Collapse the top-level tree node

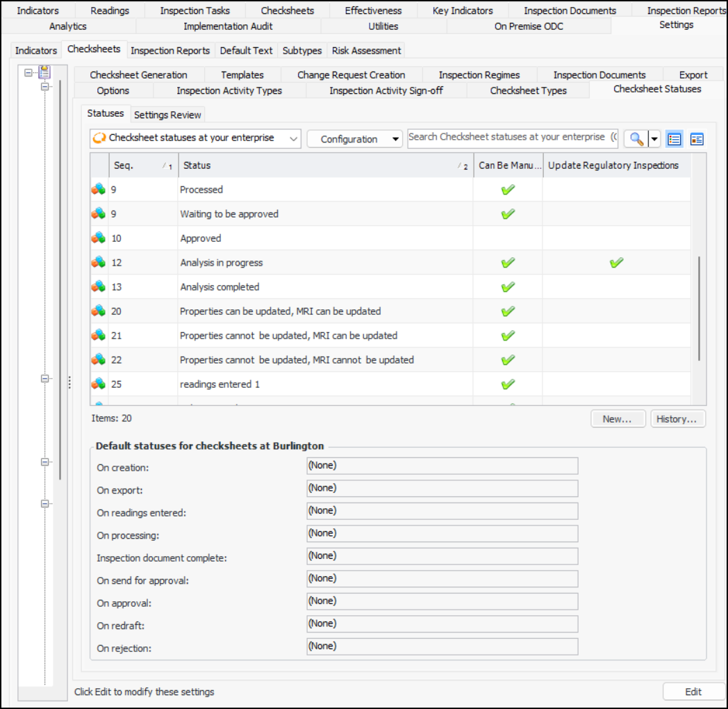[28, 72]
